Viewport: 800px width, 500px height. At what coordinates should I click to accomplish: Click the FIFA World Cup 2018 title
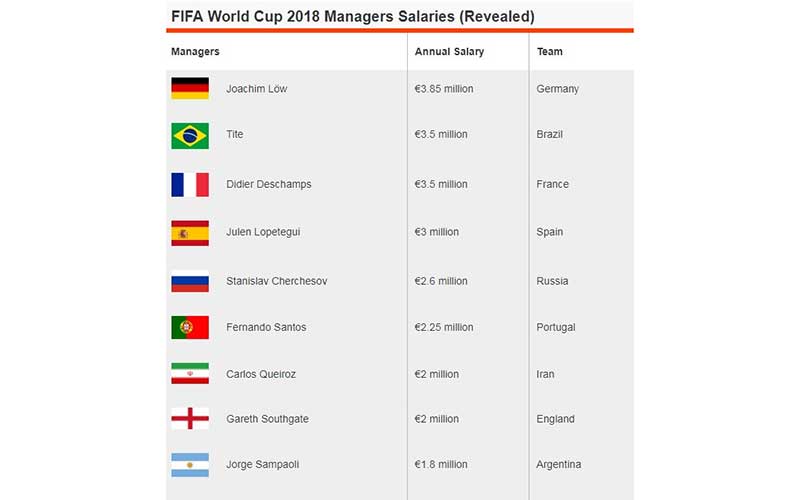pos(353,16)
